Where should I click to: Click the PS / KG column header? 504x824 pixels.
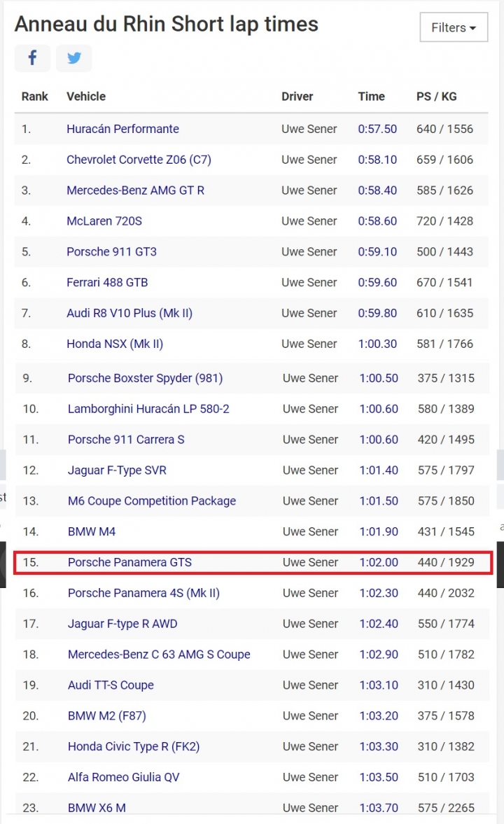click(x=437, y=97)
